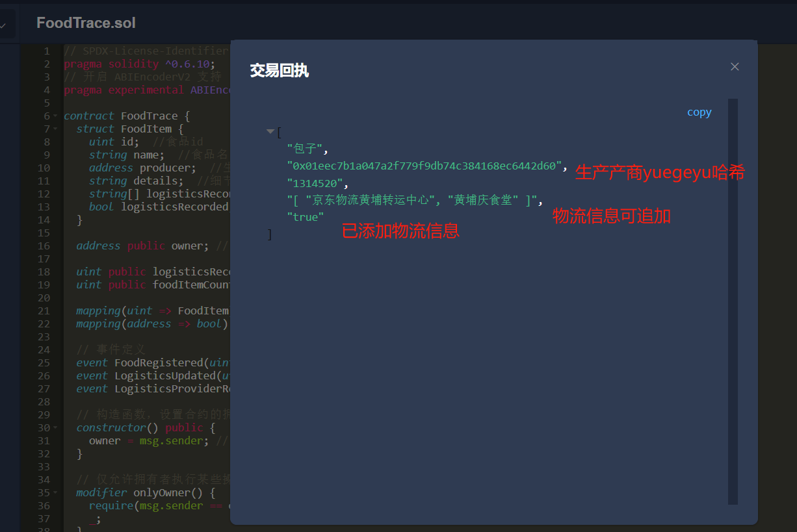Click the address public owner line
Screen dimensions: 797x532
153,246
